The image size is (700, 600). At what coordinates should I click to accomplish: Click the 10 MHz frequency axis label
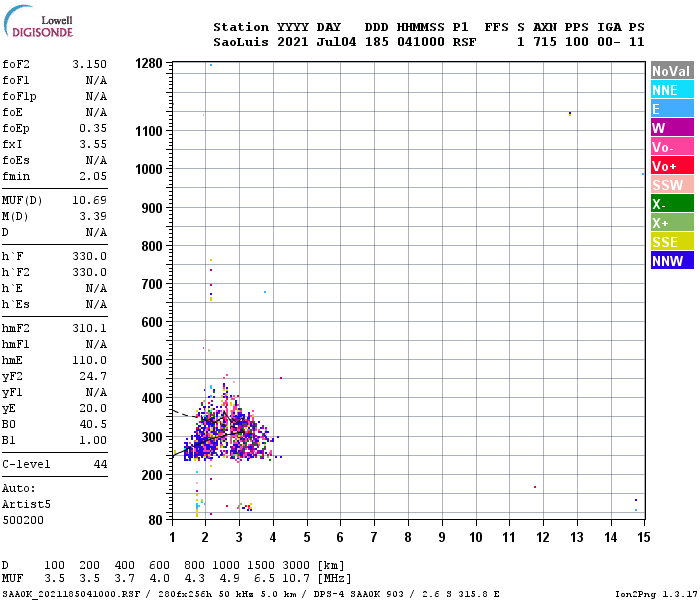pyautogui.click(x=475, y=537)
